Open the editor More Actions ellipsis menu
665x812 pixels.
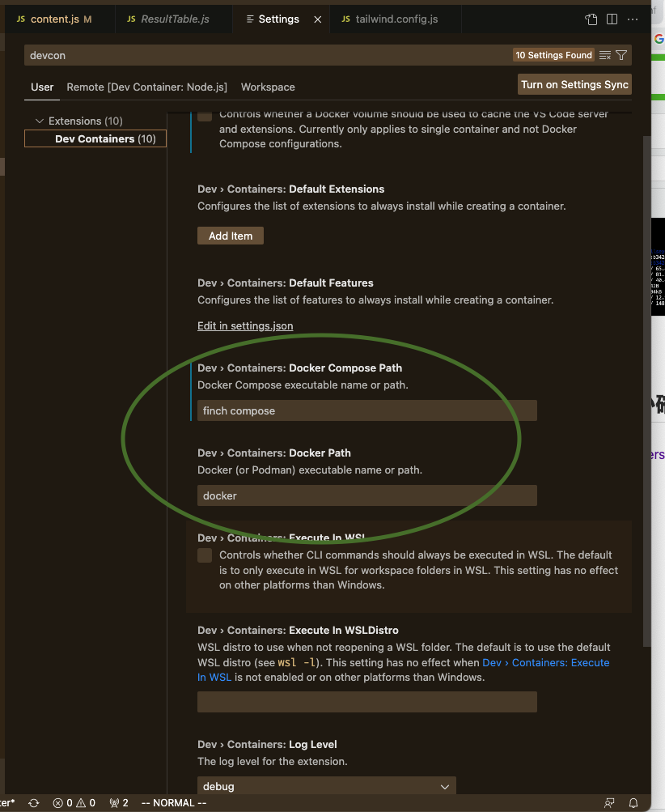click(x=633, y=19)
